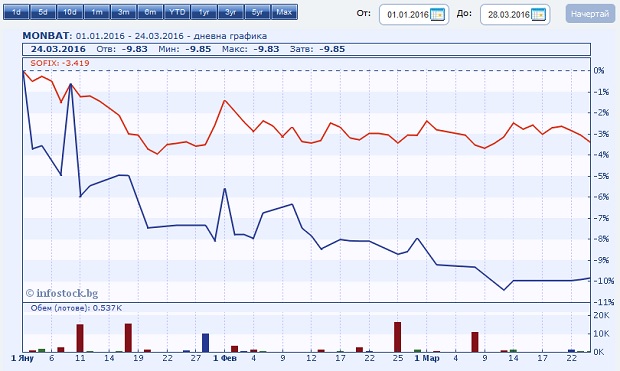Screen dimensions: 620x371
Task: Select the 1d period button
Action: pos(16,12)
